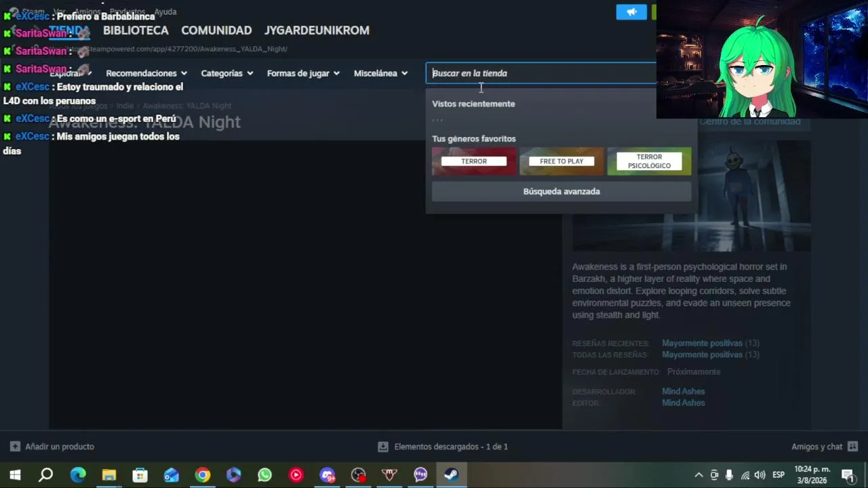Screen dimensions: 868x488
Task: Expand the Categorías dropdown
Action: pyautogui.click(x=227, y=73)
